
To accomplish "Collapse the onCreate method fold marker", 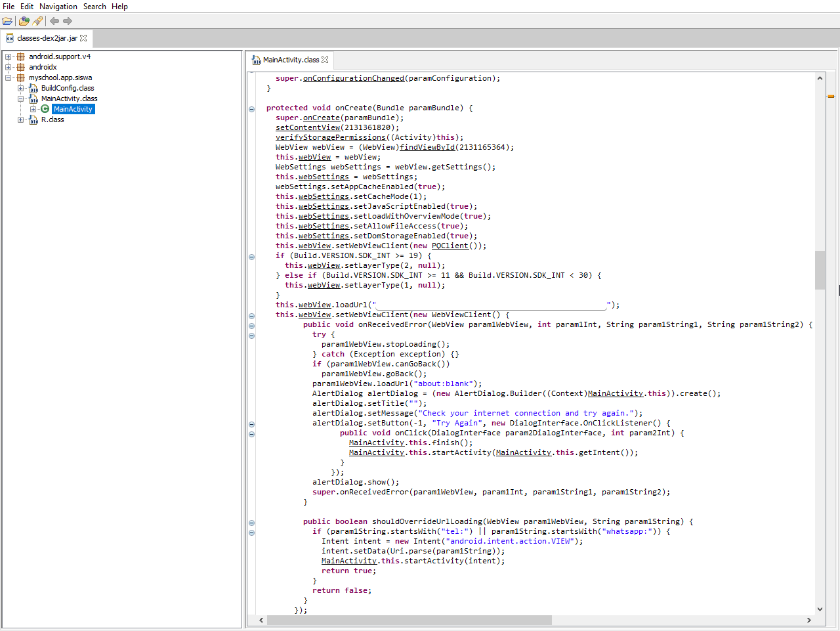I will [x=251, y=109].
